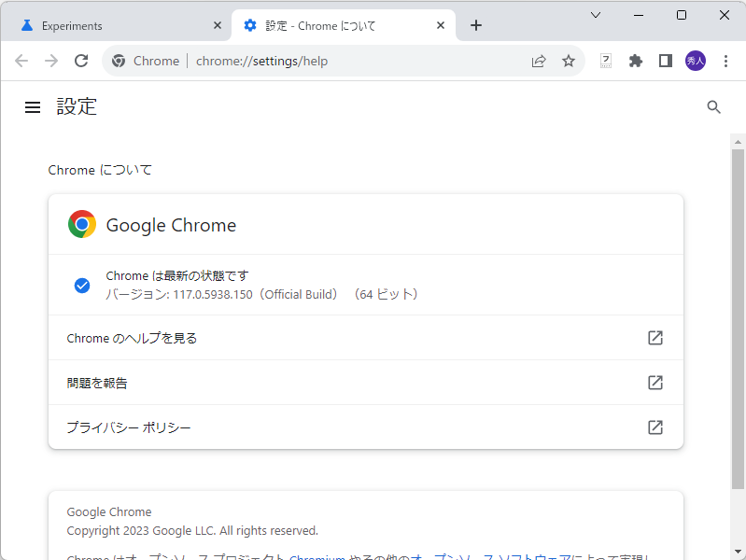746x560 pixels.
Task: Search settings with the magnifier icon
Action: click(713, 107)
